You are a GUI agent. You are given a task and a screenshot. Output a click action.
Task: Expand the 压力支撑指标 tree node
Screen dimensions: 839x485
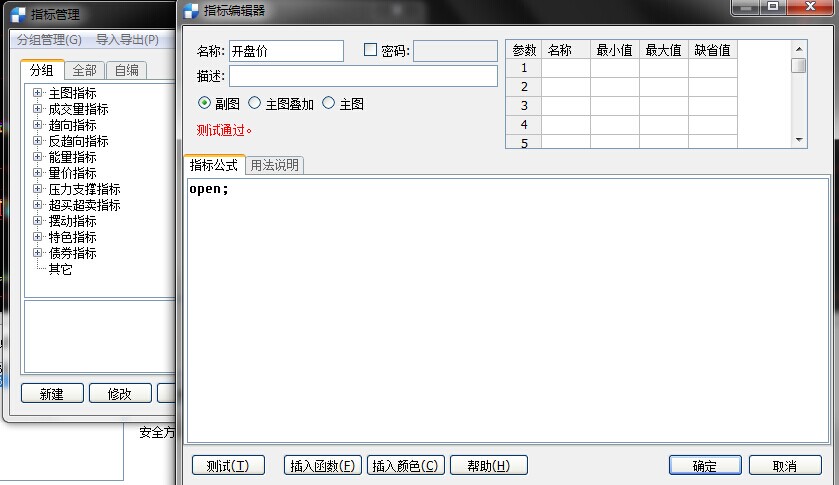38,189
